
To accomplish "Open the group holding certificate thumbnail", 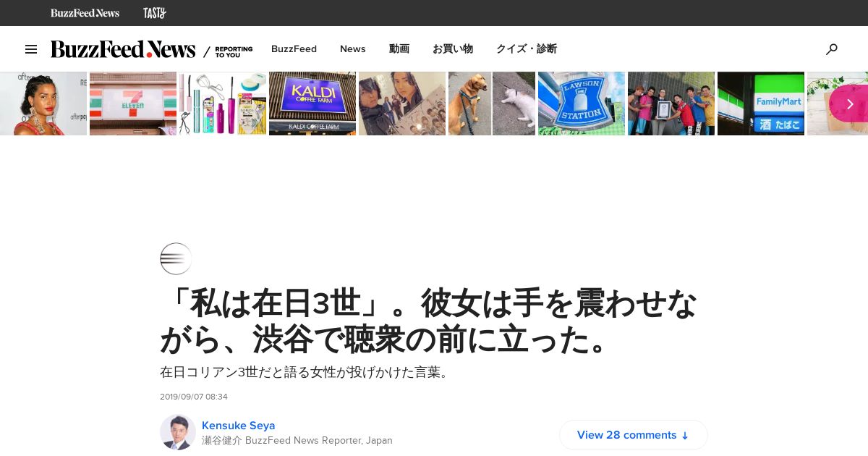I will (x=671, y=104).
